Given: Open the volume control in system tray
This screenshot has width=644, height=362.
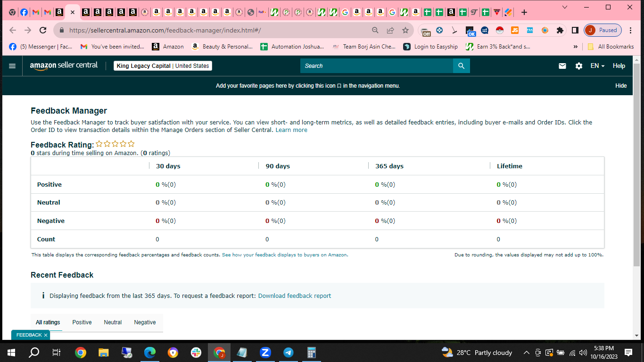Looking at the screenshot, I should pos(583,353).
